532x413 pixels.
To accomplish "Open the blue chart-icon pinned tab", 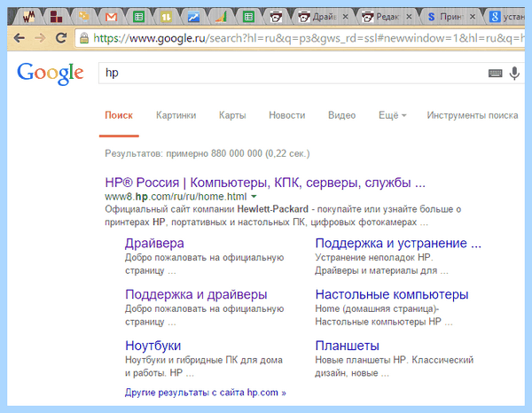I will click(193, 17).
